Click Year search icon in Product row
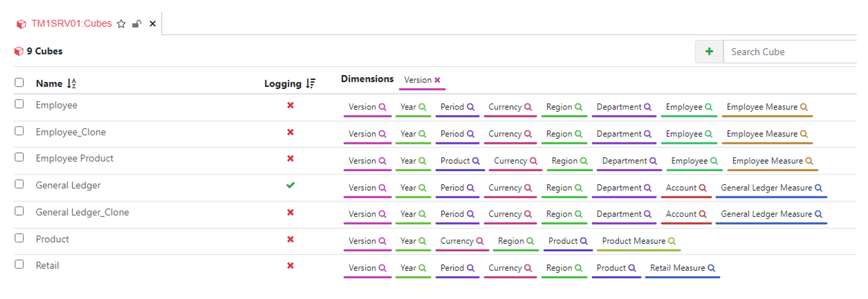The image size is (868, 299). [422, 241]
